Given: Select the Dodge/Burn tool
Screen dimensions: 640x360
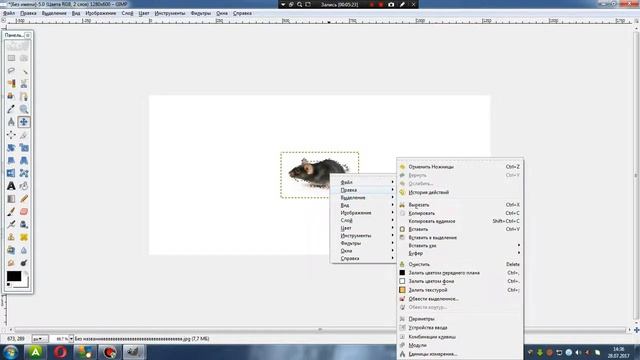Looking at the screenshot, I should 24,262.
